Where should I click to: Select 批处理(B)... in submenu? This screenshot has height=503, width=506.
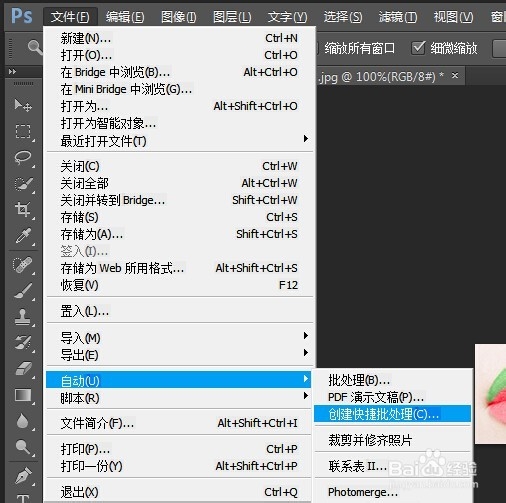click(x=393, y=380)
